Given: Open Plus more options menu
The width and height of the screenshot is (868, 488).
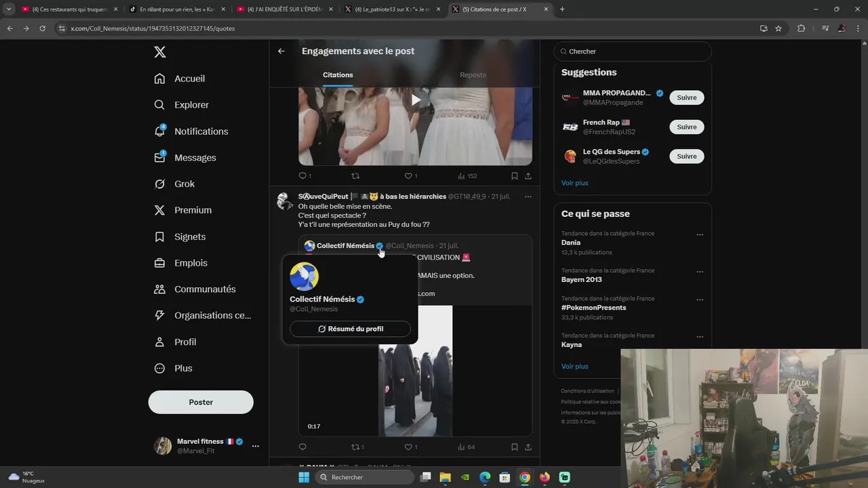Looking at the screenshot, I should pyautogui.click(x=174, y=369).
